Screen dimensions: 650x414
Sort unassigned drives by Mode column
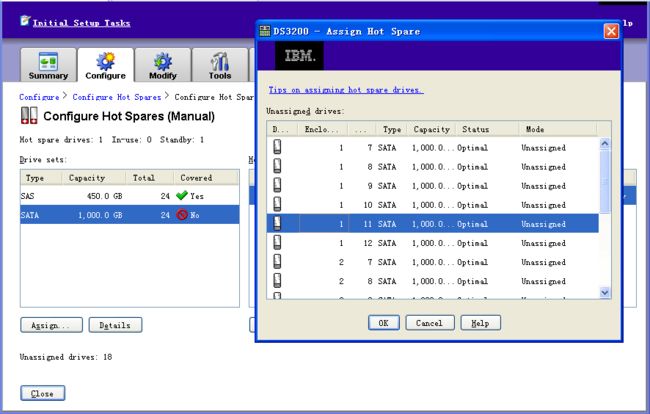558,129
